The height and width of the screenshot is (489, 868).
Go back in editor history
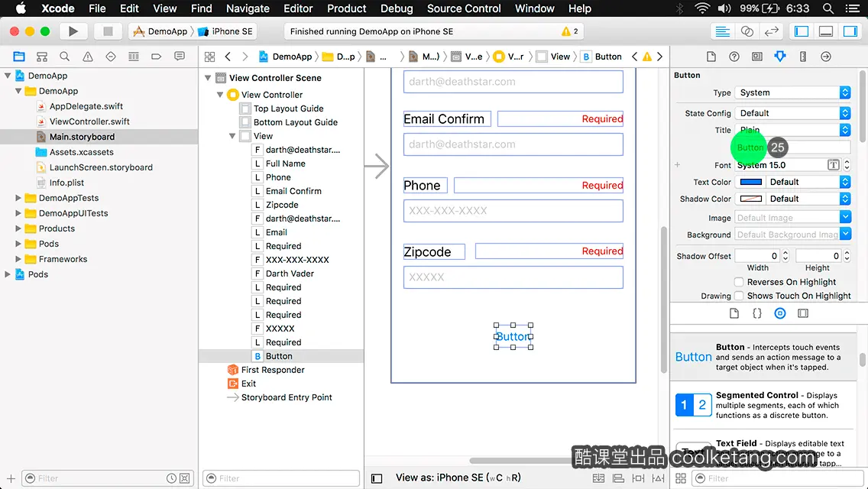click(x=228, y=57)
